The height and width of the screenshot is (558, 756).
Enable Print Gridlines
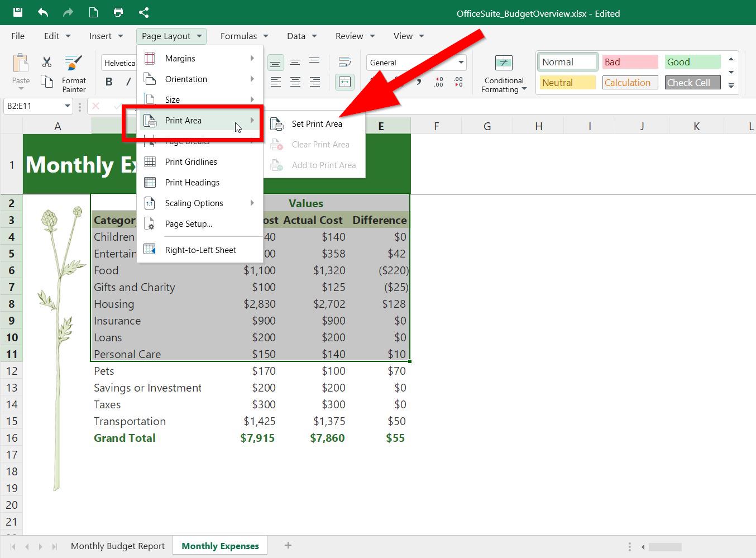tap(190, 161)
